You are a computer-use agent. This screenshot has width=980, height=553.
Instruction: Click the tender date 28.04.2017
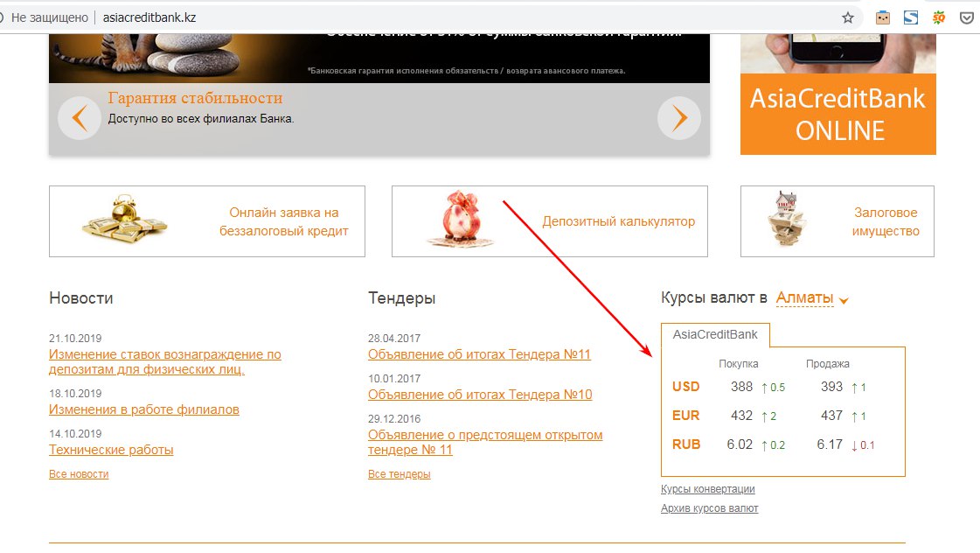(x=393, y=339)
